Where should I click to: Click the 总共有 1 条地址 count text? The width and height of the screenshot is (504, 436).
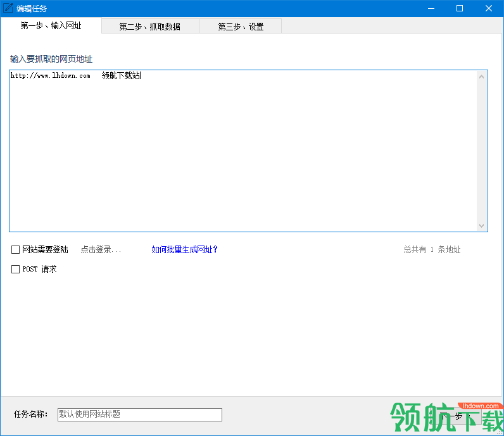(432, 250)
